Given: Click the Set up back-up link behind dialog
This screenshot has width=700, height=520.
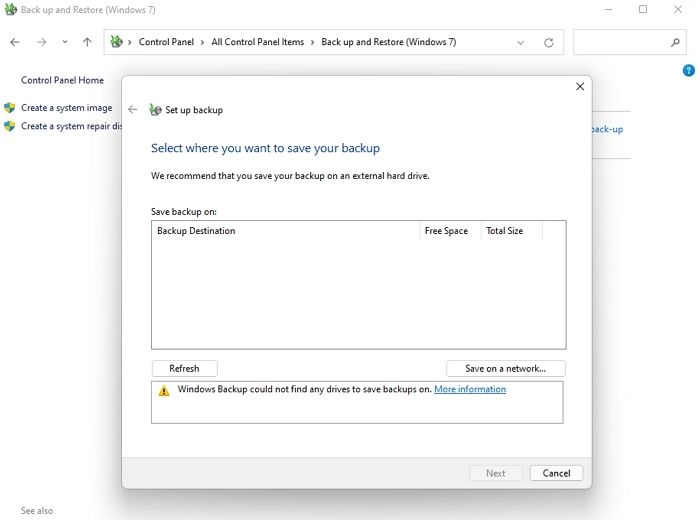Looking at the screenshot, I should click(x=608, y=129).
